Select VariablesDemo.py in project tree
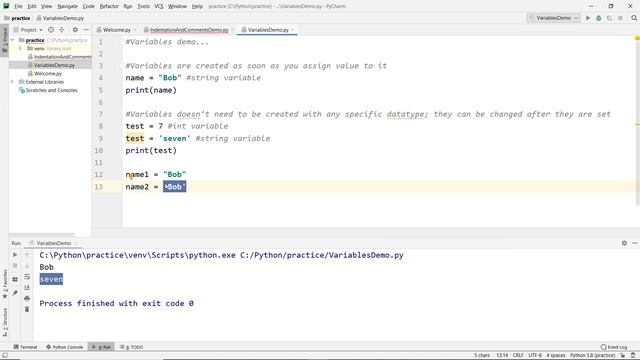640x360 pixels. (x=51, y=65)
